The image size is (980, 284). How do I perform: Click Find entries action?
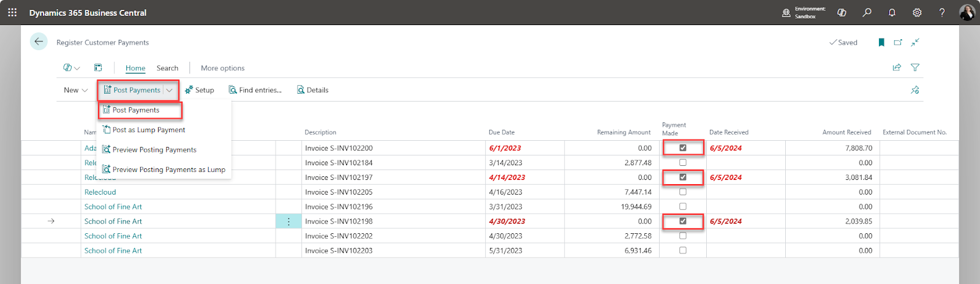255,90
